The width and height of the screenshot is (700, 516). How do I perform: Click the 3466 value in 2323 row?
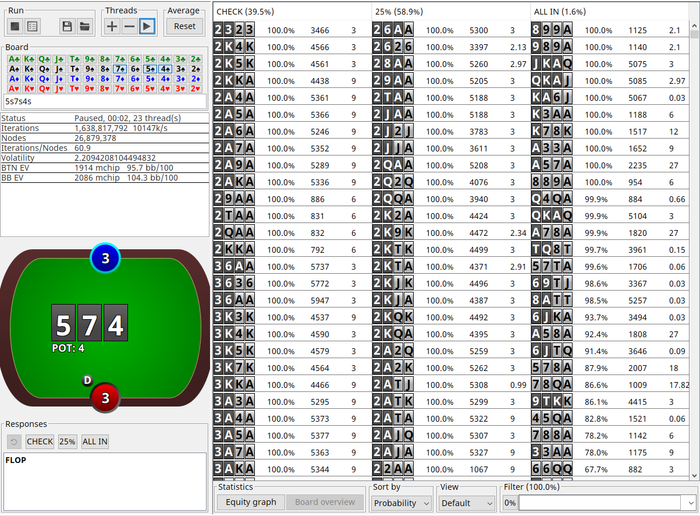[x=320, y=30]
